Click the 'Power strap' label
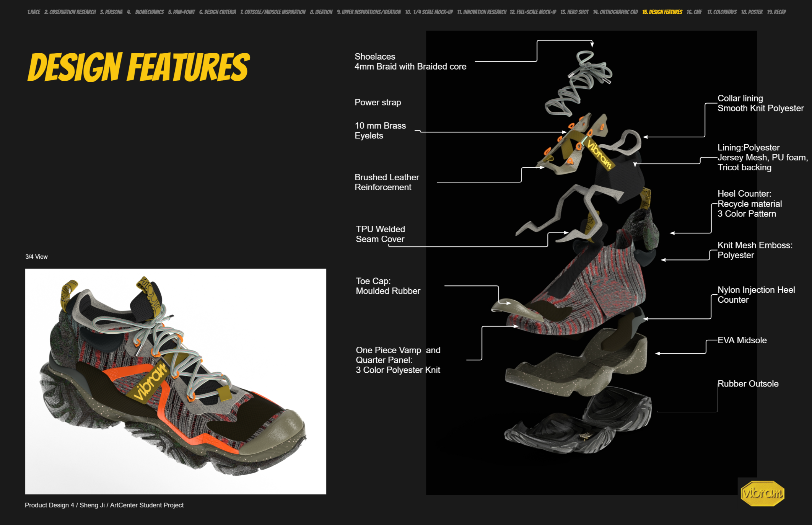 [x=378, y=103]
